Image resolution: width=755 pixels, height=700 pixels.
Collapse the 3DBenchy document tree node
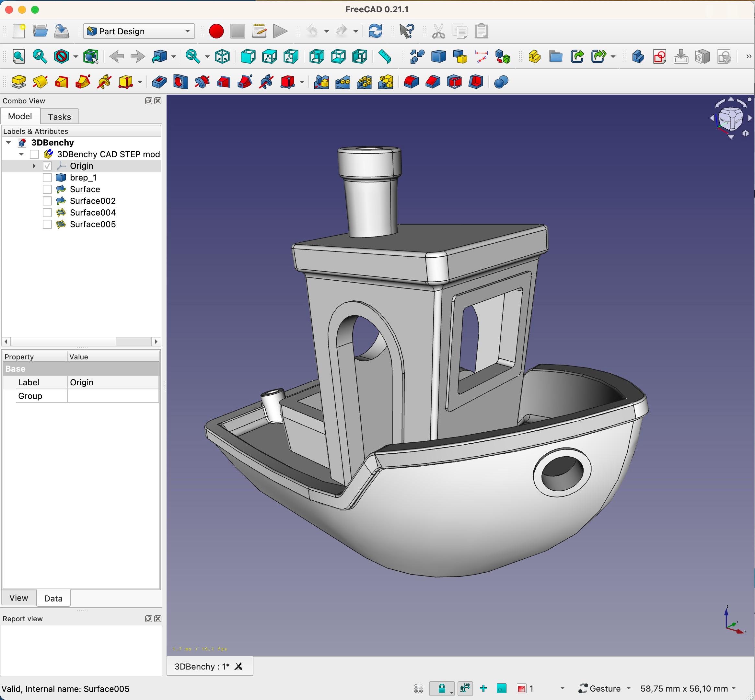[9, 143]
